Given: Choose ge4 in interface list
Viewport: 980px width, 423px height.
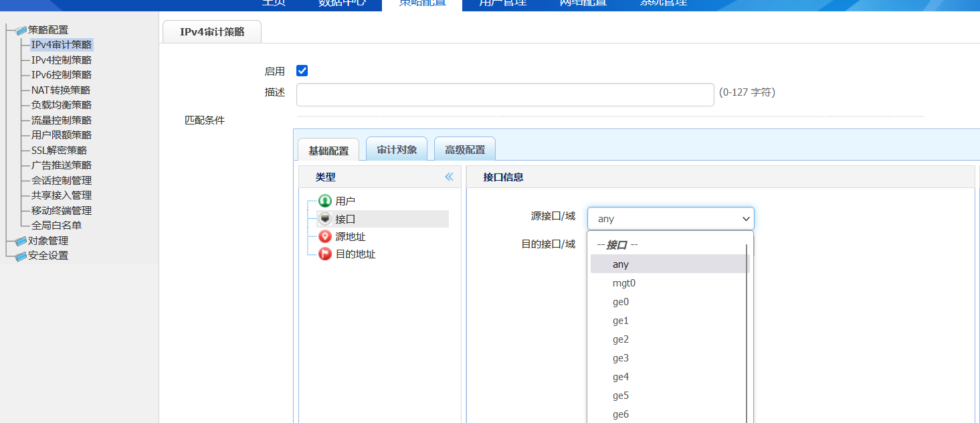Looking at the screenshot, I should pyautogui.click(x=670, y=377).
